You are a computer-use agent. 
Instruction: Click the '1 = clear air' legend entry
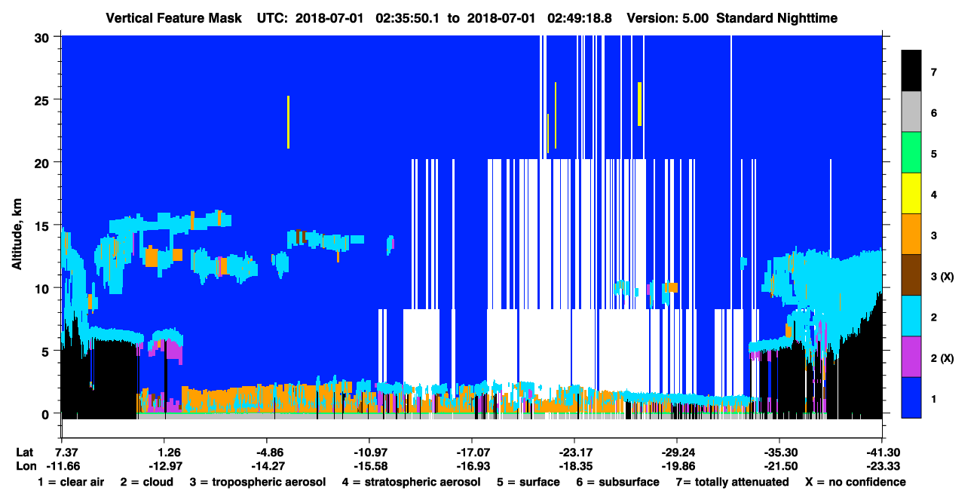[x=71, y=482]
